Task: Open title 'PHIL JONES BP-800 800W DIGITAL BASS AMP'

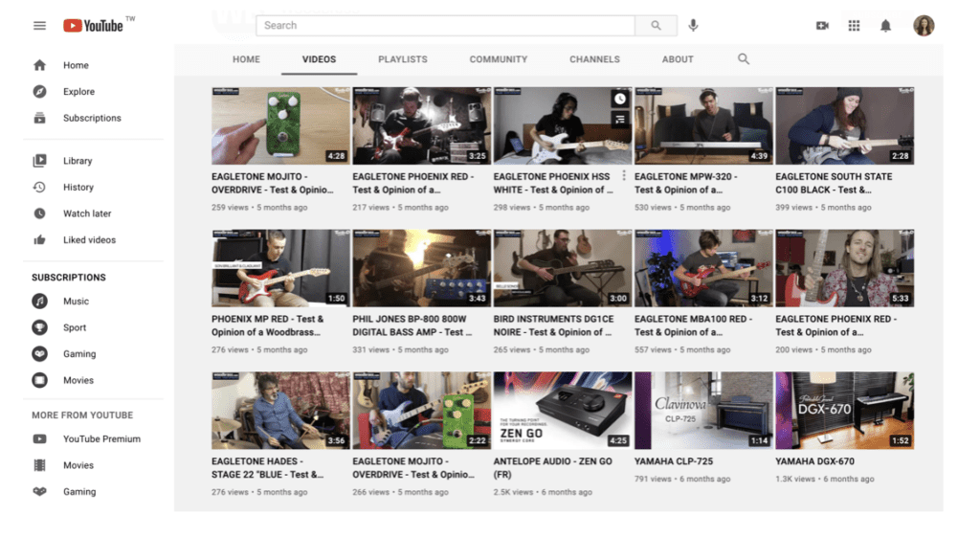Action: click(412, 325)
